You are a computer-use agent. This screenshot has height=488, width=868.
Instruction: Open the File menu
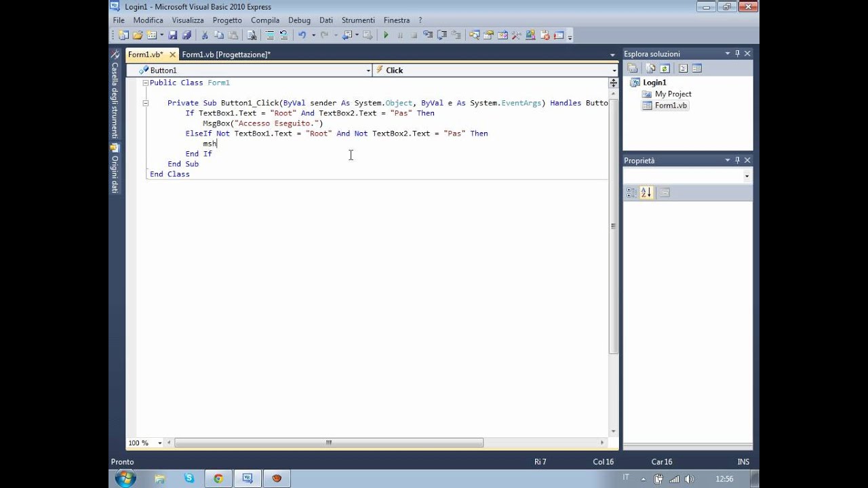[x=119, y=20]
